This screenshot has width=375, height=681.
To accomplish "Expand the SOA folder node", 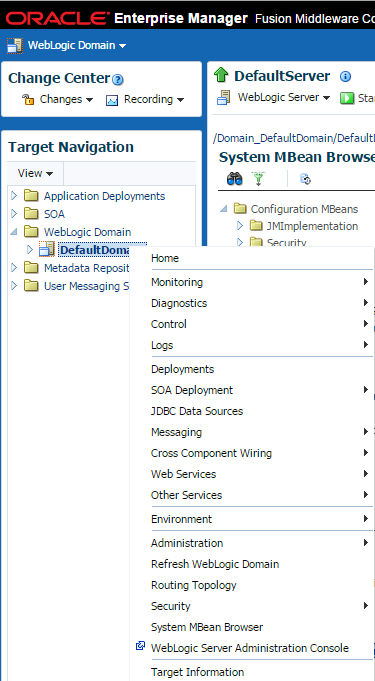I will (x=14, y=214).
